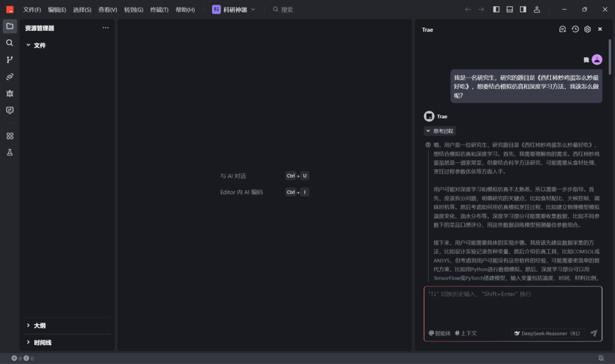Open warnings count in status bar
The width and height of the screenshot is (615, 364).
pyautogui.click(x=28, y=358)
